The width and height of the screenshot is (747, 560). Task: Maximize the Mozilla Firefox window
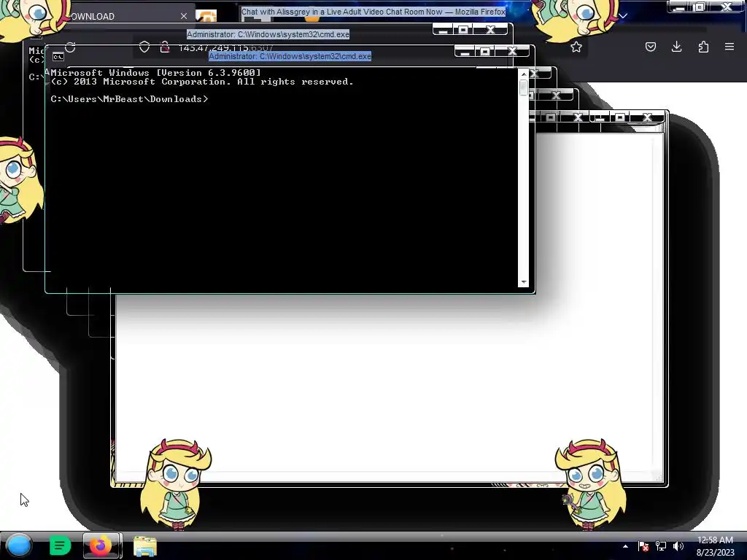700,7
